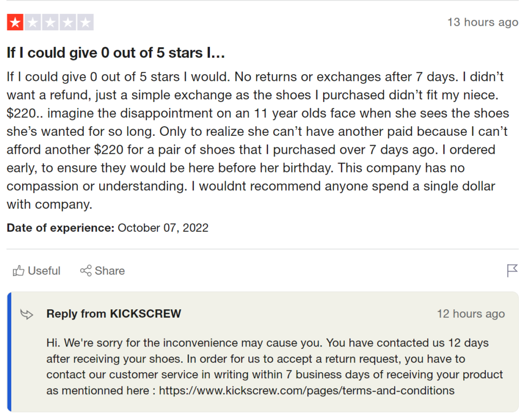Click the red first rating star
Viewport: 527px width, 420px height.
15,23
